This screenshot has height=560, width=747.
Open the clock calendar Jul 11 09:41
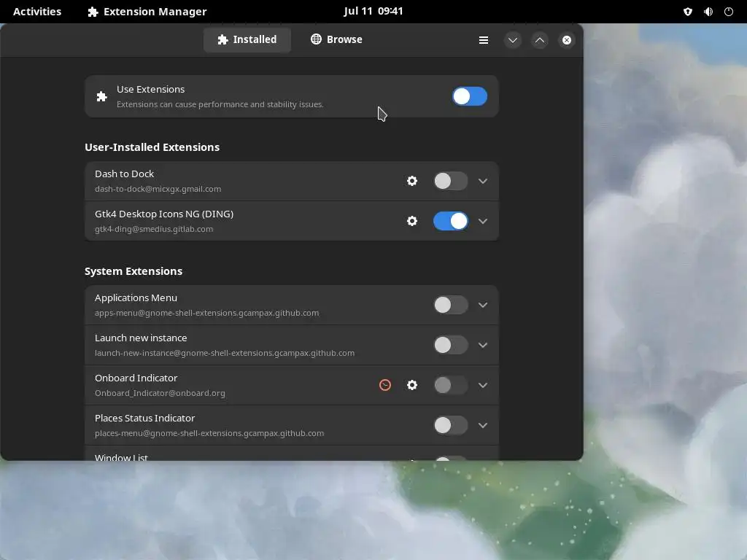[373, 11]
